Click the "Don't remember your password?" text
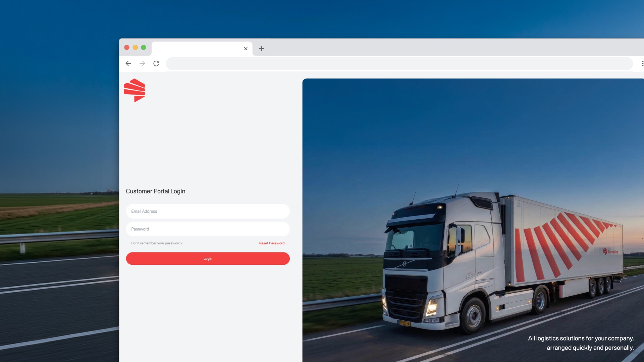Viewport: 644px width, 362px height. [x=157, y=243]
